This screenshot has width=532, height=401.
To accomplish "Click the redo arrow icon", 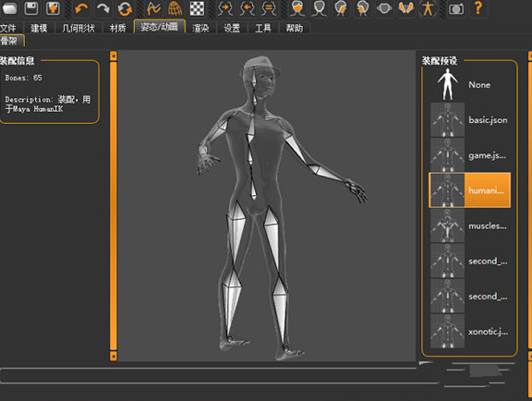I will tap(103, 8).
